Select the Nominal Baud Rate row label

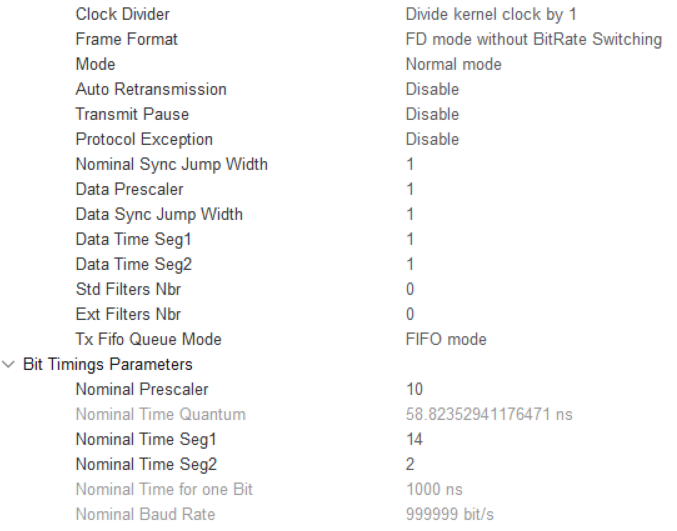click(x=145, y=514)
